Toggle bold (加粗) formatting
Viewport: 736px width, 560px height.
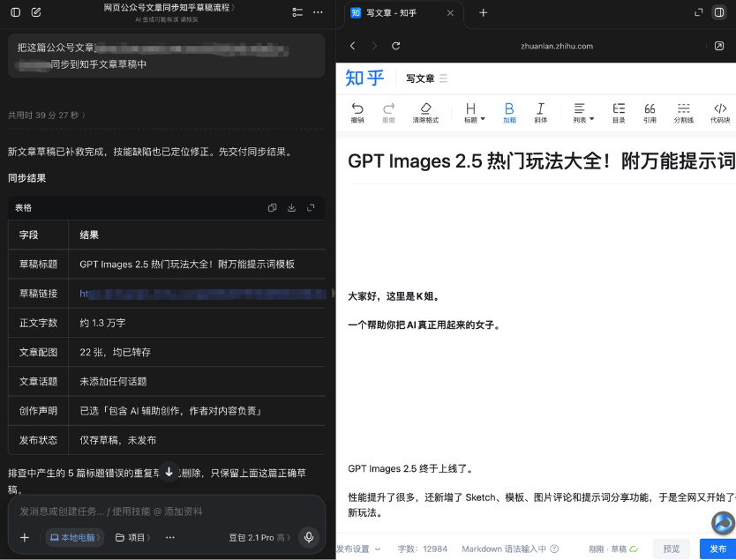(x=509, y=113)
